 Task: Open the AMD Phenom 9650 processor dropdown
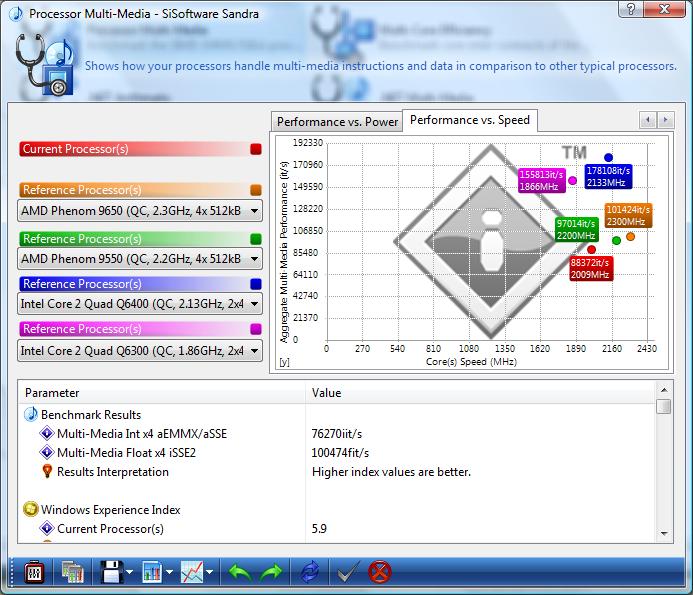pos(254,211)
